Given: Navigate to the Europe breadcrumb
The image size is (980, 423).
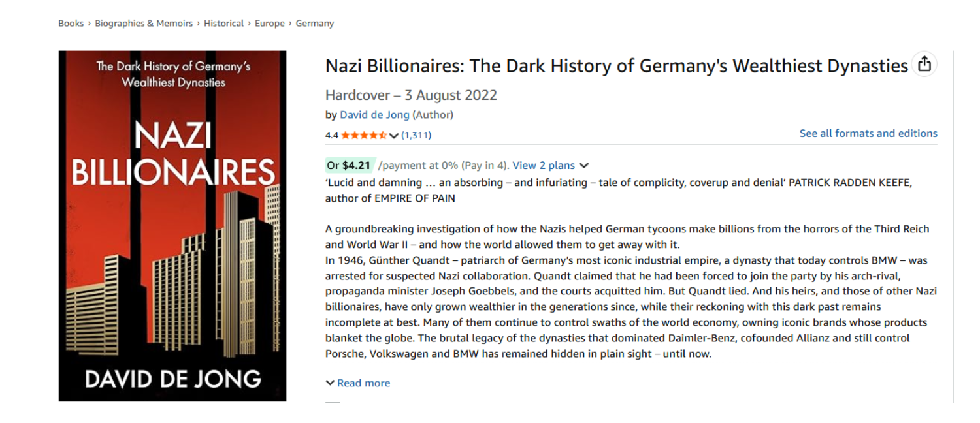Looking at the screenshot, I should tap(270, 23).
